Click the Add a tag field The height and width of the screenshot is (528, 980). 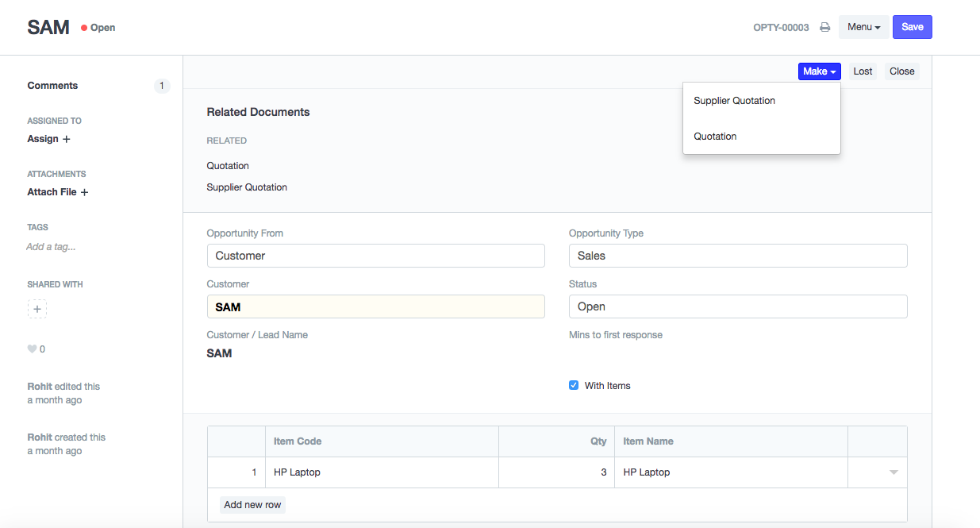[52, 247]
